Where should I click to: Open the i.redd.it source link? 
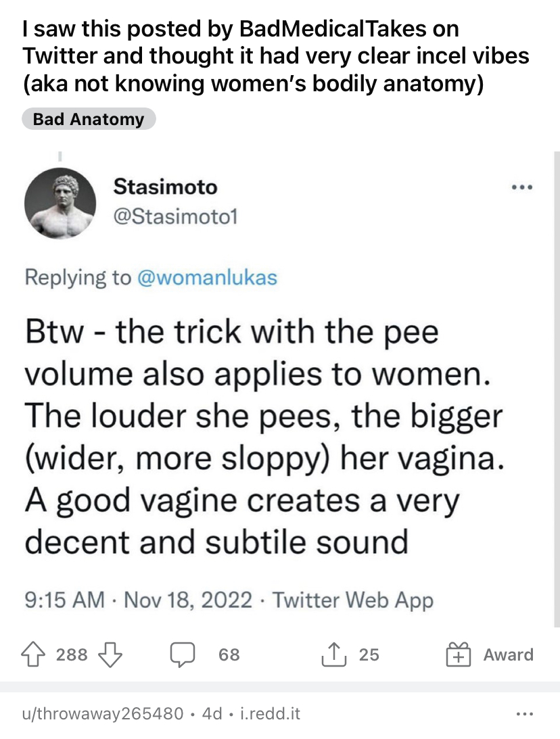click(x=270, y=713)
